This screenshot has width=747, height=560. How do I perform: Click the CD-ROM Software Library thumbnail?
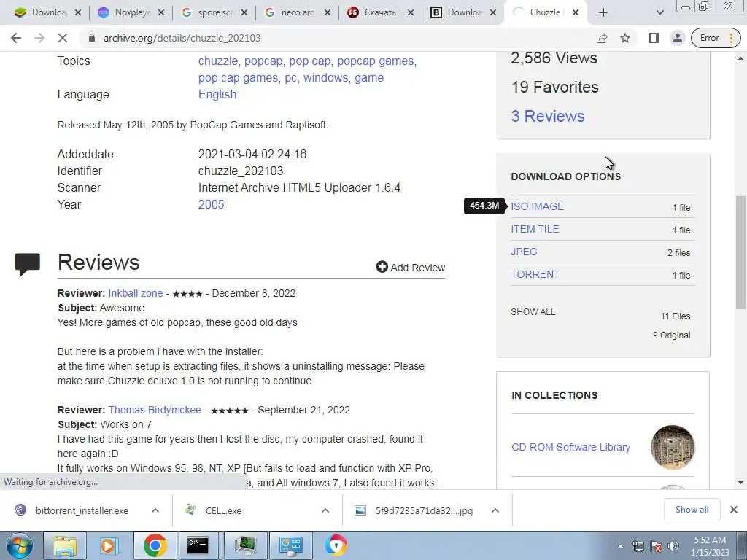(x=672, y=447)
